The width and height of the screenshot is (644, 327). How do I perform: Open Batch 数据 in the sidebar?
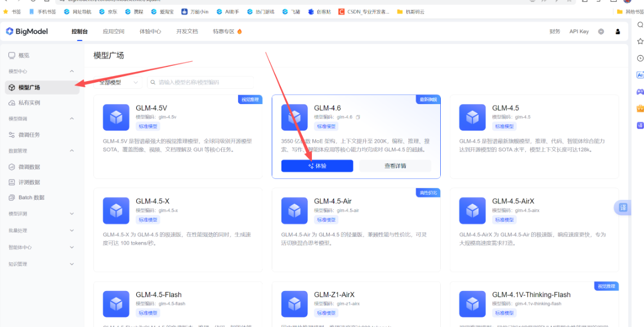click(x=31, y=198)
